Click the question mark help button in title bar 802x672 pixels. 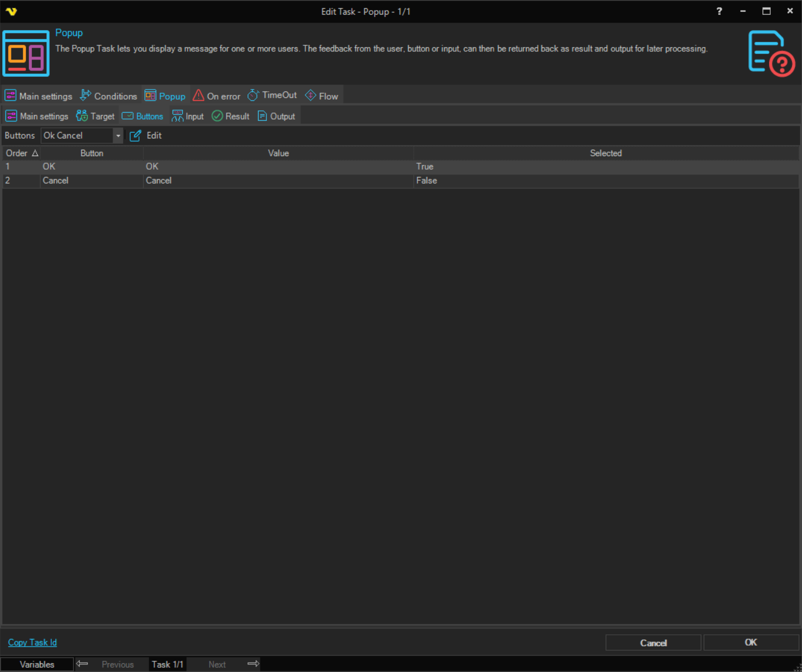(719, 11)
